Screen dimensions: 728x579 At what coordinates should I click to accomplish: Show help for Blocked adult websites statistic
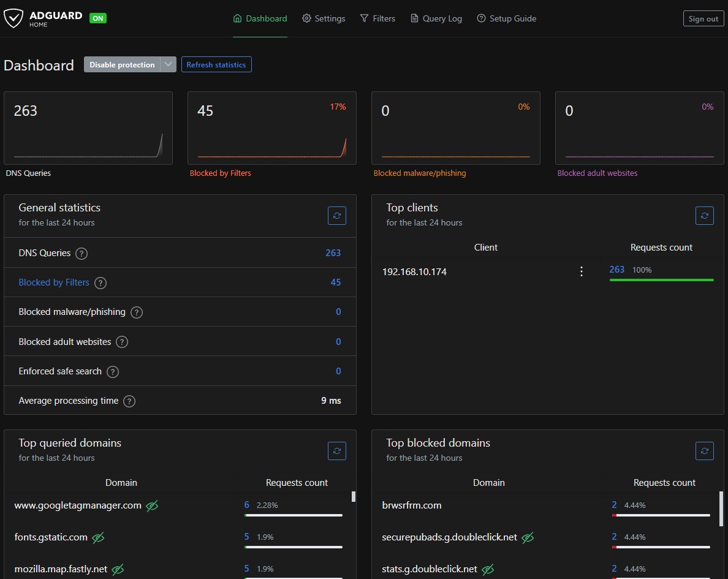coord(122,342)
